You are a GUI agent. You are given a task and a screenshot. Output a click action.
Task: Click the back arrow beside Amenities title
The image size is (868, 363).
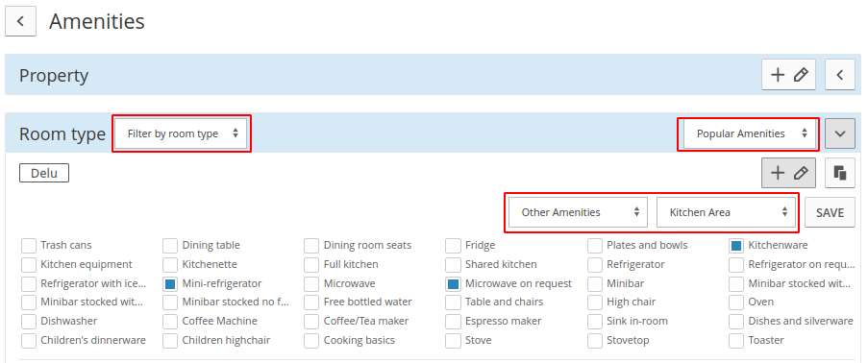(20, 21)
